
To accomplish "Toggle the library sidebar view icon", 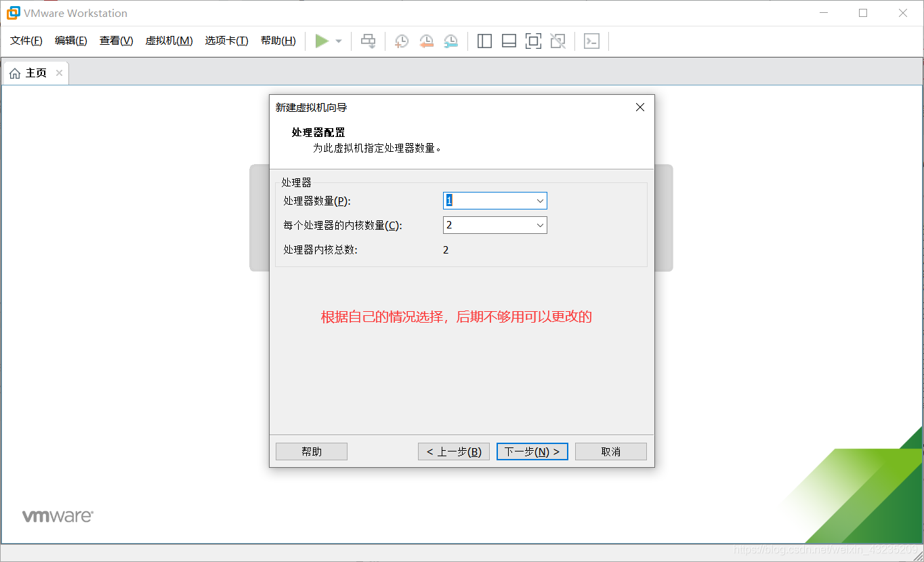I will [484, 41].
